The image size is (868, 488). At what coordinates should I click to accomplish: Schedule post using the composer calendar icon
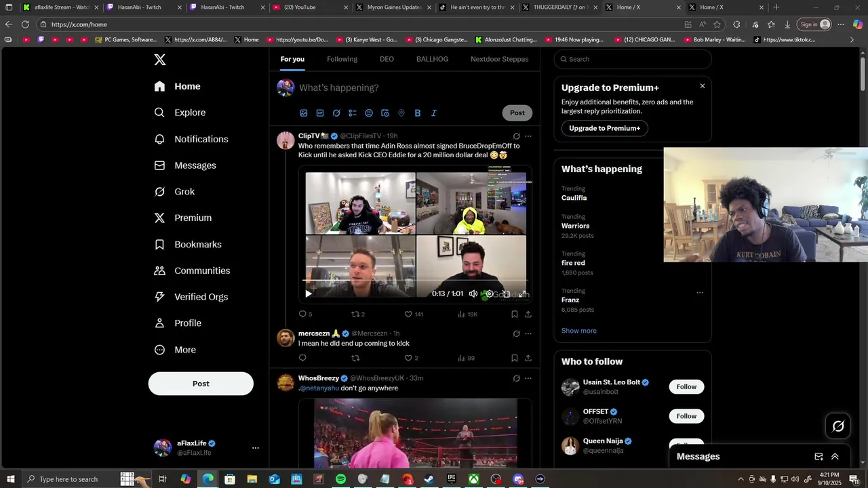385,113
